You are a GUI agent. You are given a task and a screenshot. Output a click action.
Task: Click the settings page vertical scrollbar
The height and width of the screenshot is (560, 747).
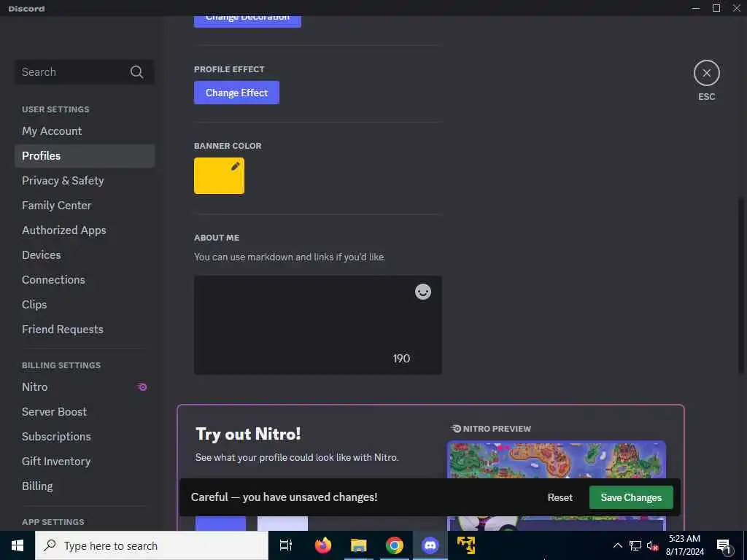(x=741, y=286)
